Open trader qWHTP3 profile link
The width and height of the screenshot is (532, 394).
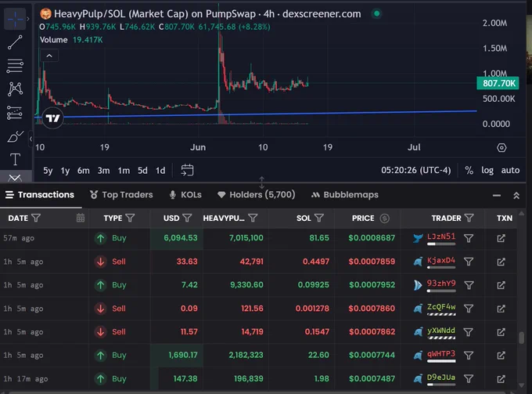click(441, 353)
